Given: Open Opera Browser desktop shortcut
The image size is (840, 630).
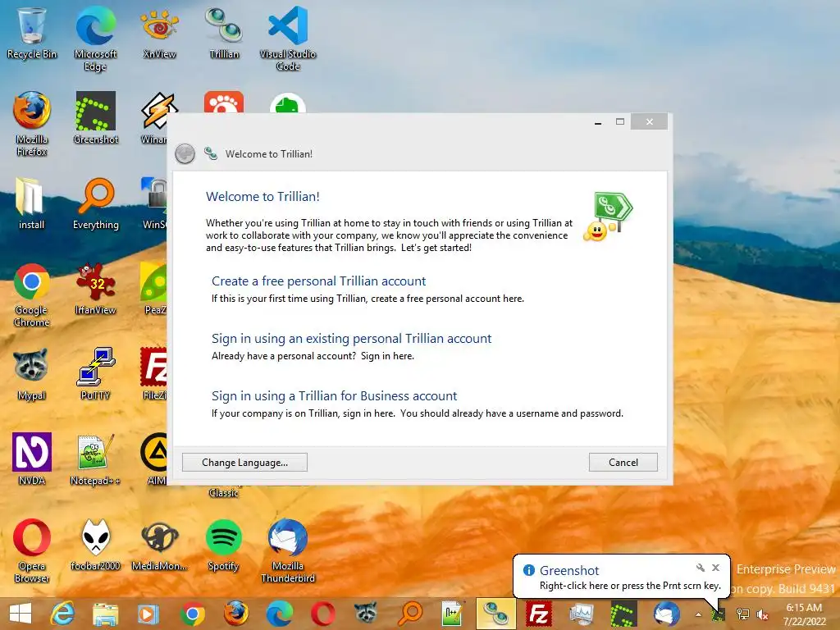Looking at the screenshot, I should (32, 550).
